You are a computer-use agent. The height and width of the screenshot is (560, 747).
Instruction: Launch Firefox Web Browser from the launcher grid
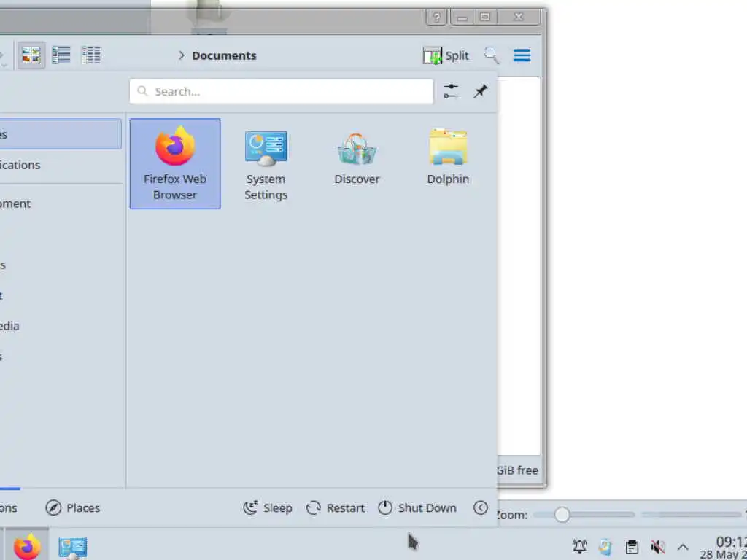tap(175, 163)
